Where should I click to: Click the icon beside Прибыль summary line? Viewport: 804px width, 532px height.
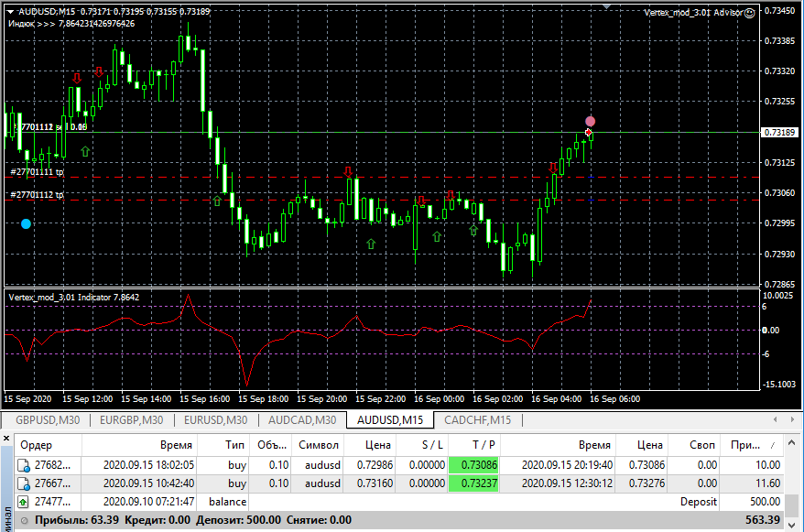pyautogui.click(x=24, y=520)
